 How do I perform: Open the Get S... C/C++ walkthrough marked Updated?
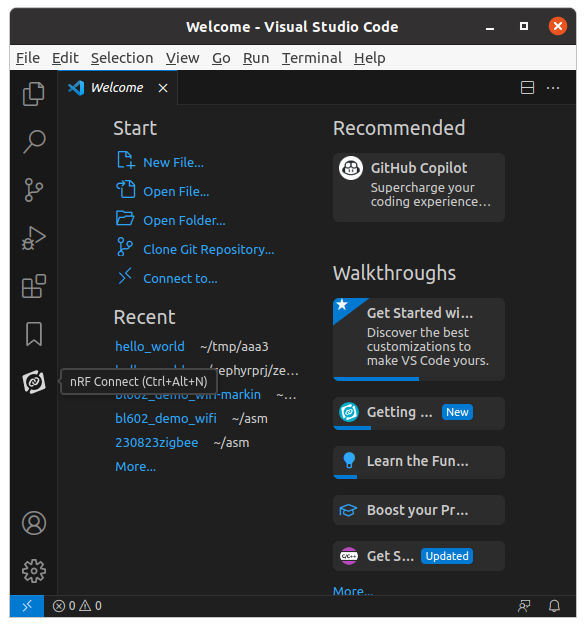(419, 556)
